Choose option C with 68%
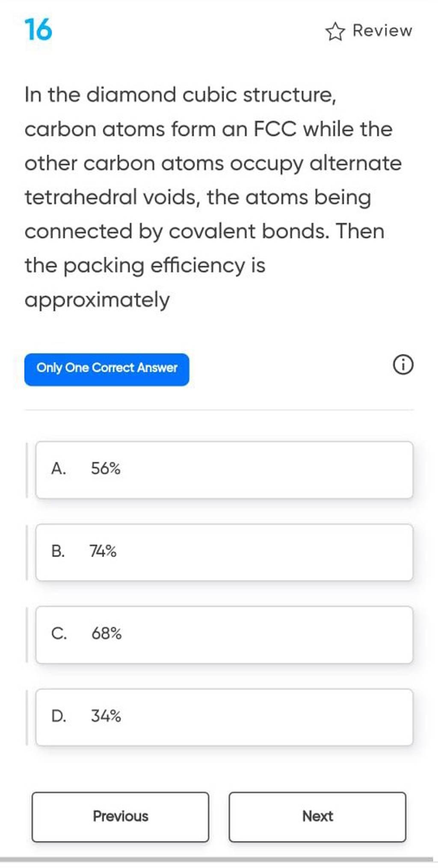 [x=219, y=634]
